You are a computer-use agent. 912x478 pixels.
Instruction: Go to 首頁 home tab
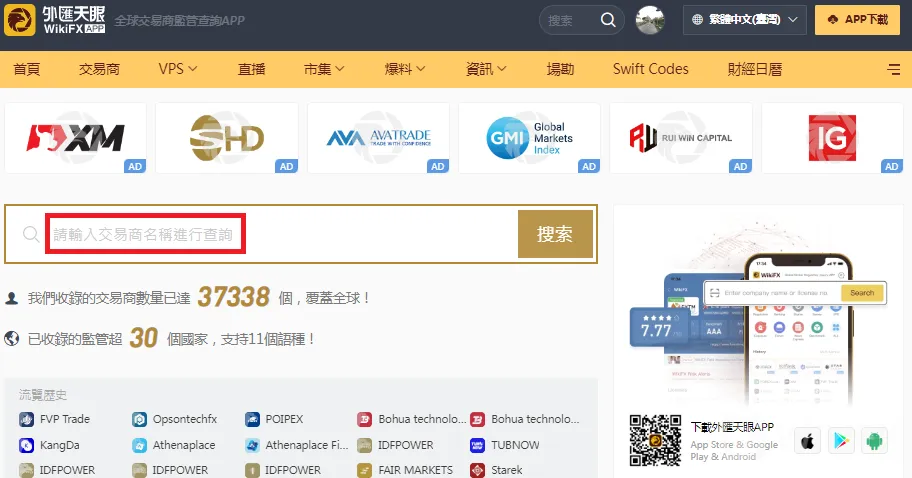pyautogui.click(x=27, y=69)
